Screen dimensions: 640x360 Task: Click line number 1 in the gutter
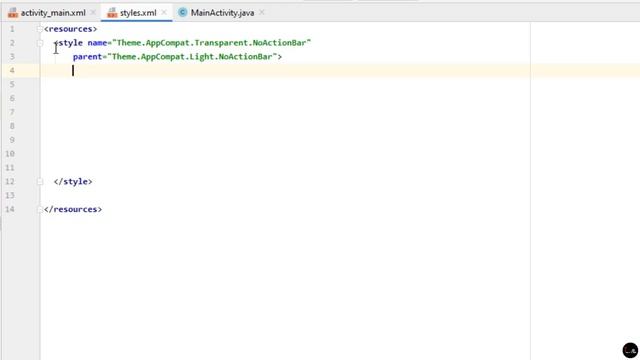pyautogui.click(x=12, y=29)
